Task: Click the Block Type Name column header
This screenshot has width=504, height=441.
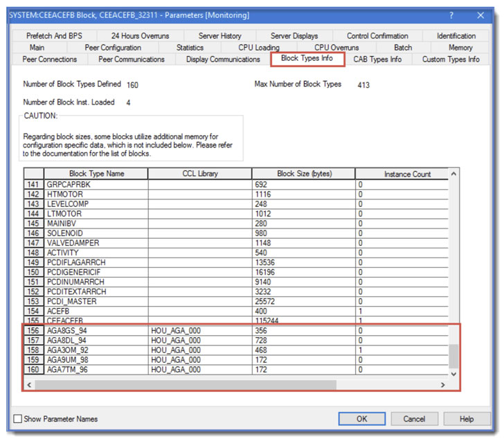Action: pyautogui.click(x=96, y=174)
